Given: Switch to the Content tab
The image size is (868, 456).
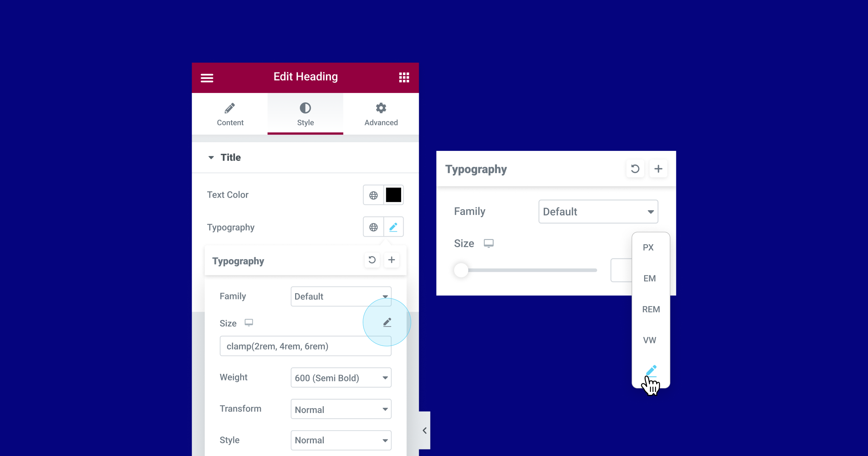Looking at the screenshot, I should (x=230, y=114).
